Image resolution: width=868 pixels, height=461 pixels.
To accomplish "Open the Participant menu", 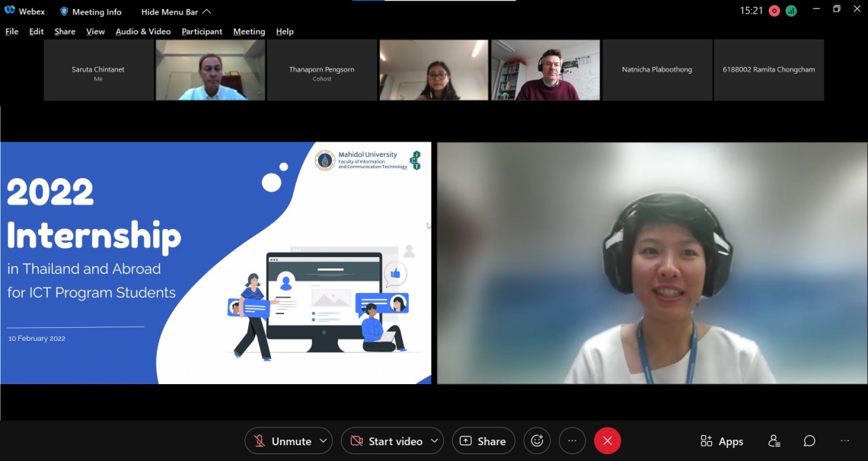I will 202,32.
